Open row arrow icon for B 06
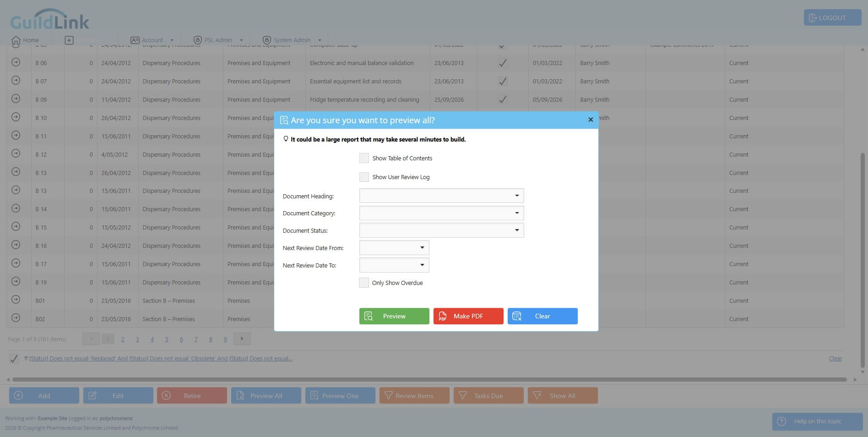This screenshot has height=437, width=868. [16, 62]
